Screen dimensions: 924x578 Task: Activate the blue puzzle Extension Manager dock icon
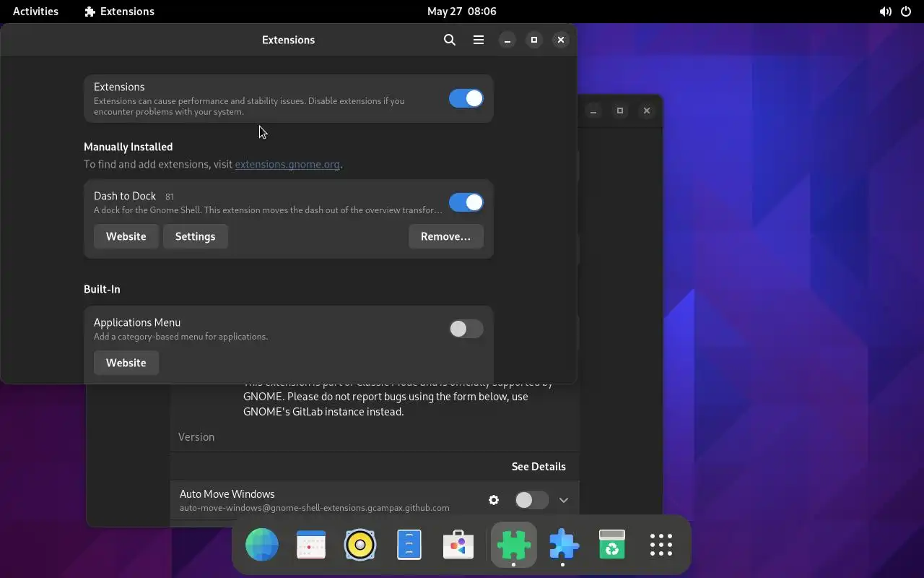[x=563, y=545]
